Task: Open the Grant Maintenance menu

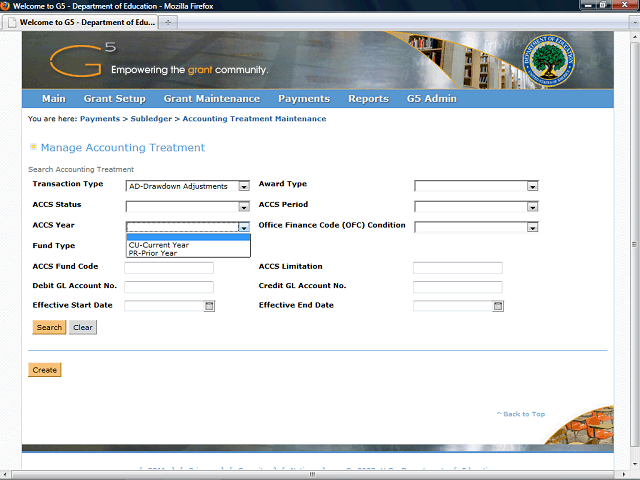Action: click(212, 99)
